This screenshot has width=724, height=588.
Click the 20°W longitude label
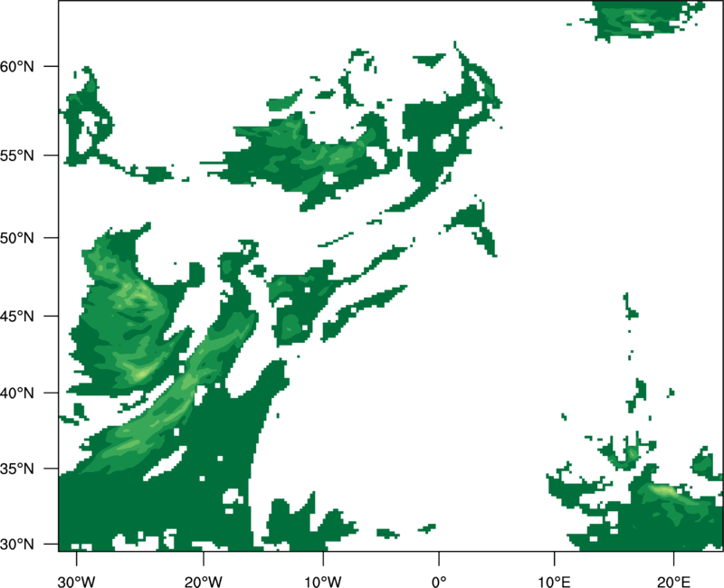[x=204, y=582]
